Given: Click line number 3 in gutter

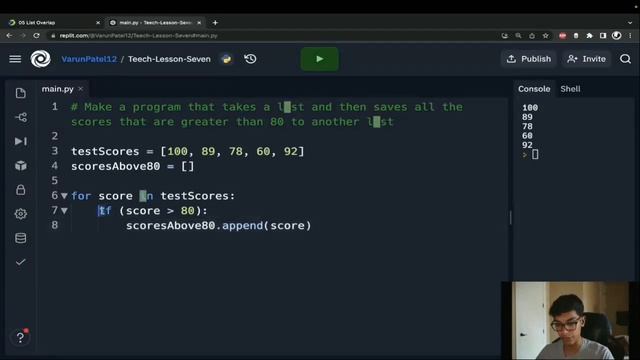Looking at the screenshot, I should [55, 151].
